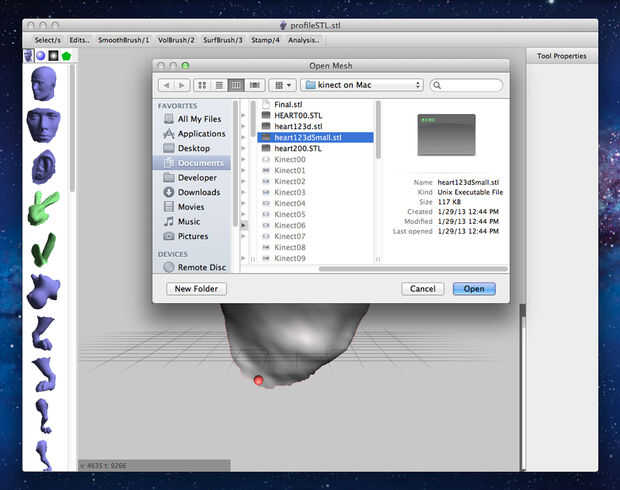Zoom the Open Mesh dialog with green button
The width and height of the screenshot is (620, 490).
point(185,66)
